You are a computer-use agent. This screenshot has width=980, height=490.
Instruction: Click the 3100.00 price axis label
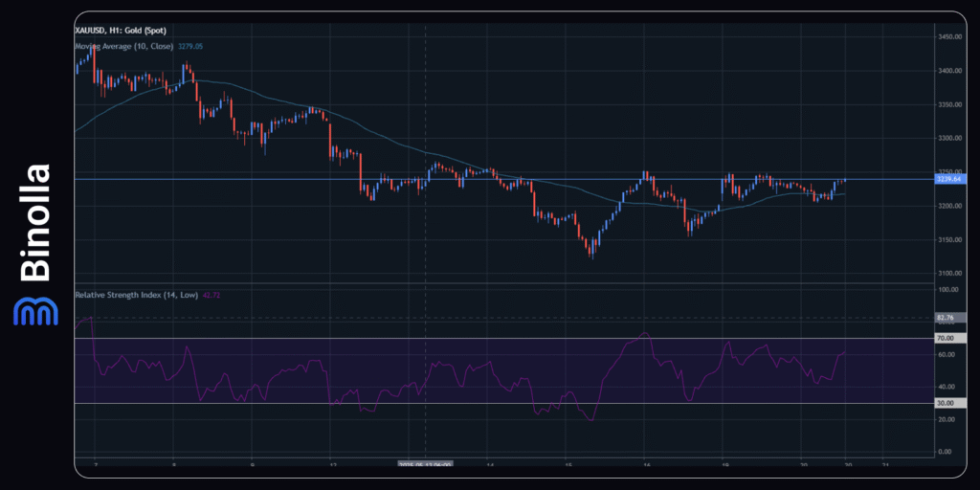coord(948,273)
